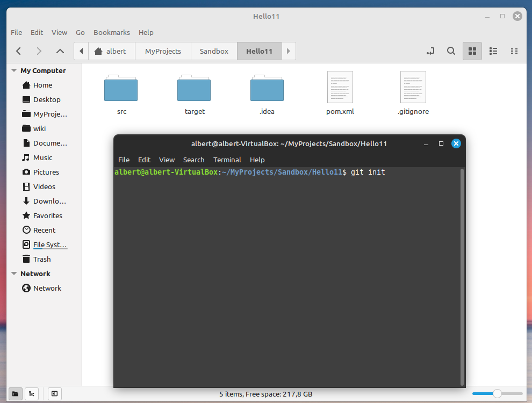Open the terminal File menu
The width and height of the screenshot is (532, 403).
pos(124,160)
